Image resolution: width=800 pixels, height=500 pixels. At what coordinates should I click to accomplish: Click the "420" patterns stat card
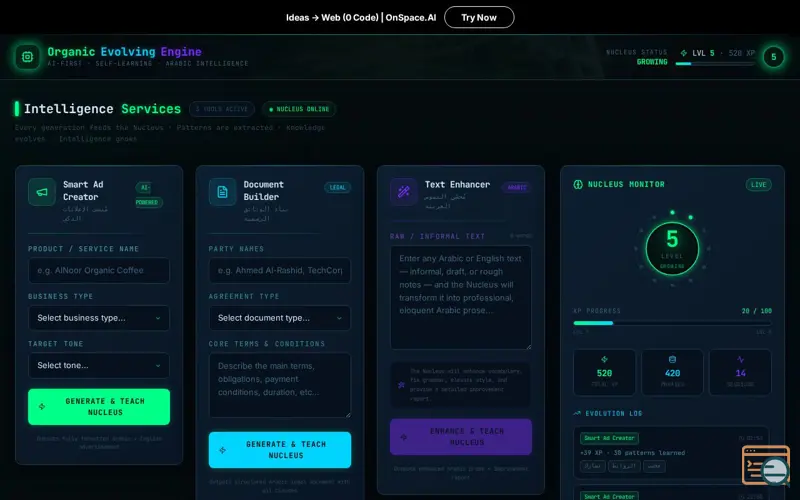[x=672, y=372]
